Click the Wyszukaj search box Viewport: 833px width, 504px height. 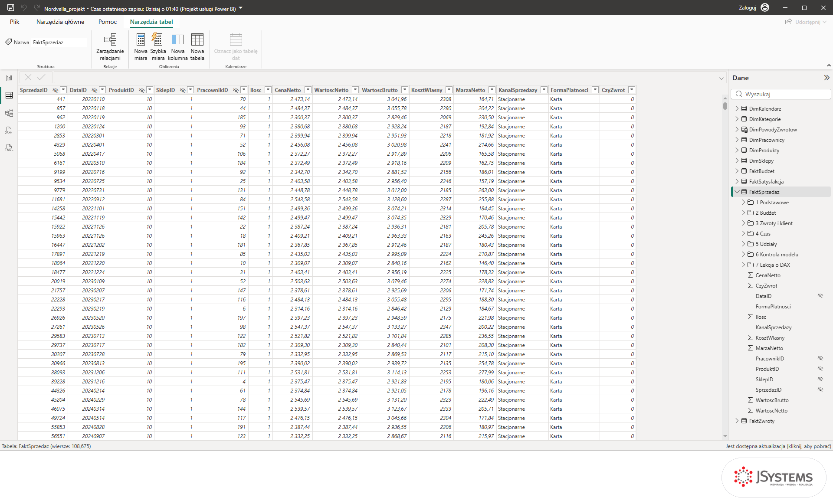click(x=781, y=94)
